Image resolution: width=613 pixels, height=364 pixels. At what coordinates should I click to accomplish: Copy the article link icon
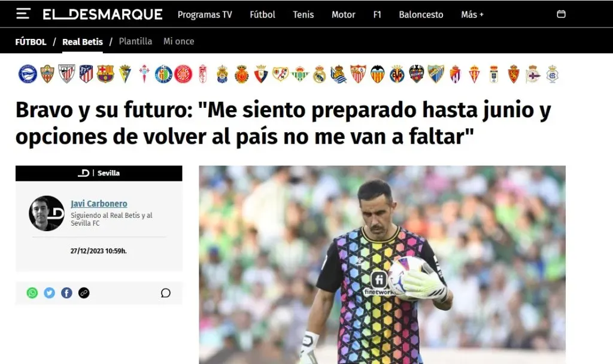coord(84,293)
